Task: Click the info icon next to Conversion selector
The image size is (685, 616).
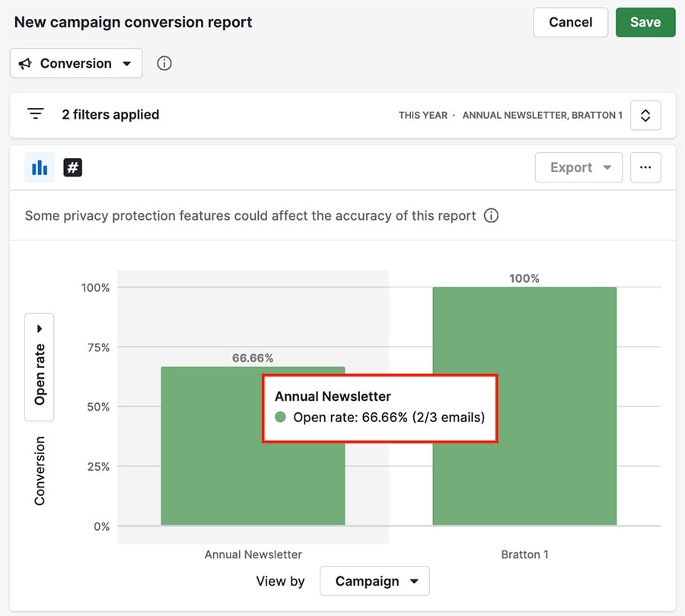Action: tap(164, 63)
